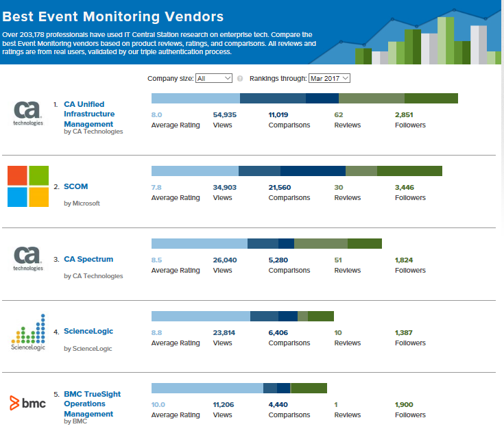The height and width of the screenshot is (444, 504).
Task: Click the BMC logo
Action: pyautogui.click(x=27, y=403)
